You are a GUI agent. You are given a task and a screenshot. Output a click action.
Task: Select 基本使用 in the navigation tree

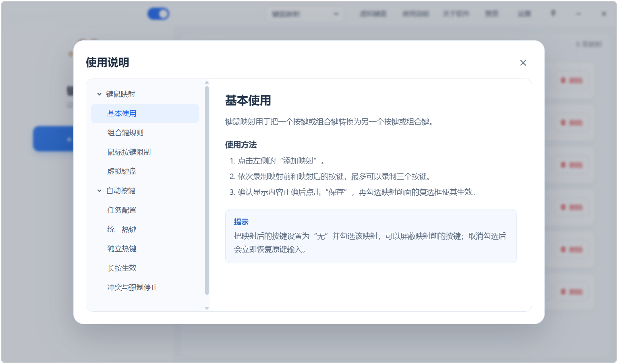145,114
